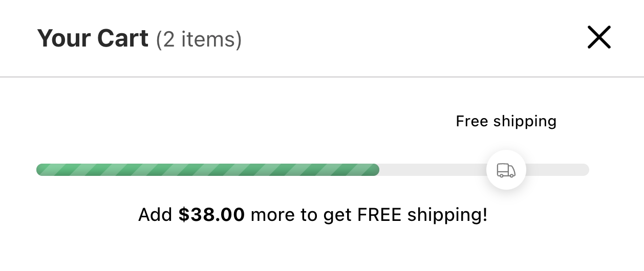The image size is (644, 271).
Task: Click the gray bar segment right of the truck
Action: 558,170
